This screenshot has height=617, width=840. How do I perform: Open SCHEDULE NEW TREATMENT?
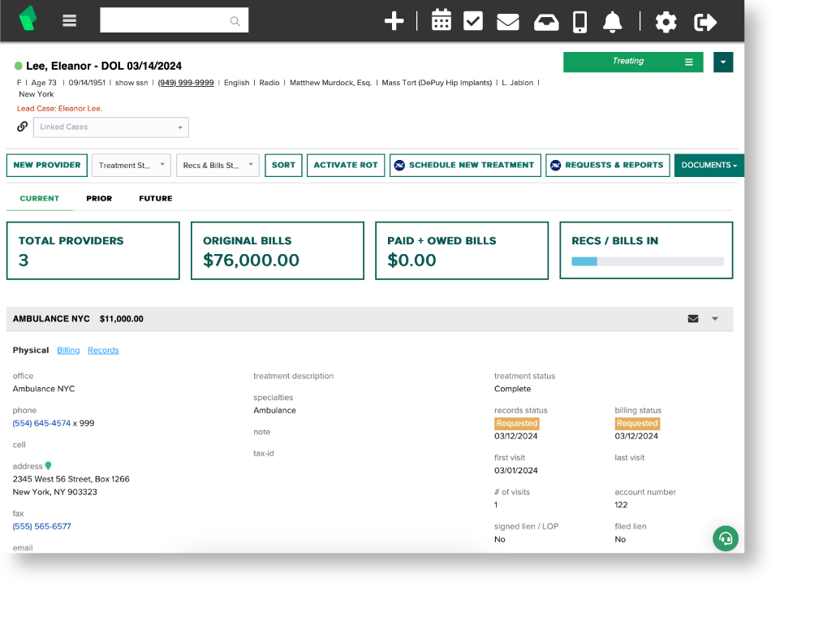point(465,165)
